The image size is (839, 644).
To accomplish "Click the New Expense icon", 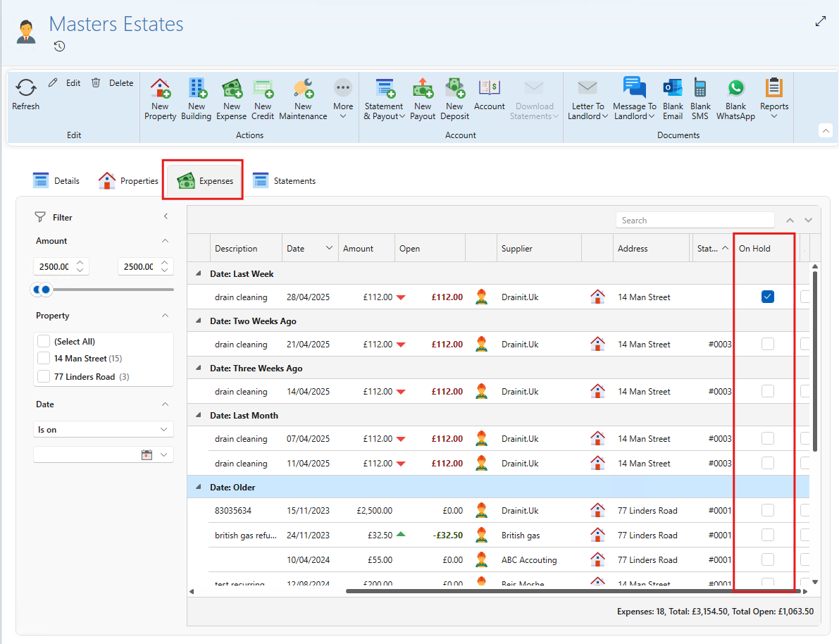I will point(231,88).
